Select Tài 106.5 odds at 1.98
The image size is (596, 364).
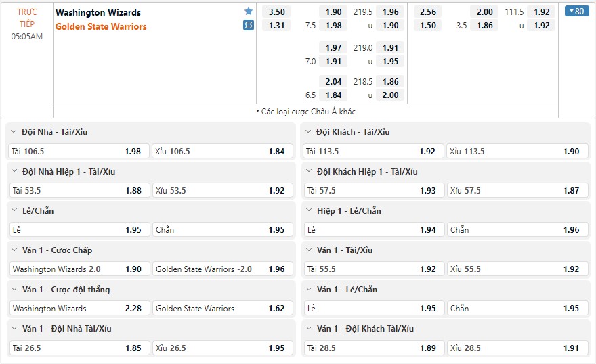coord(79,151)
